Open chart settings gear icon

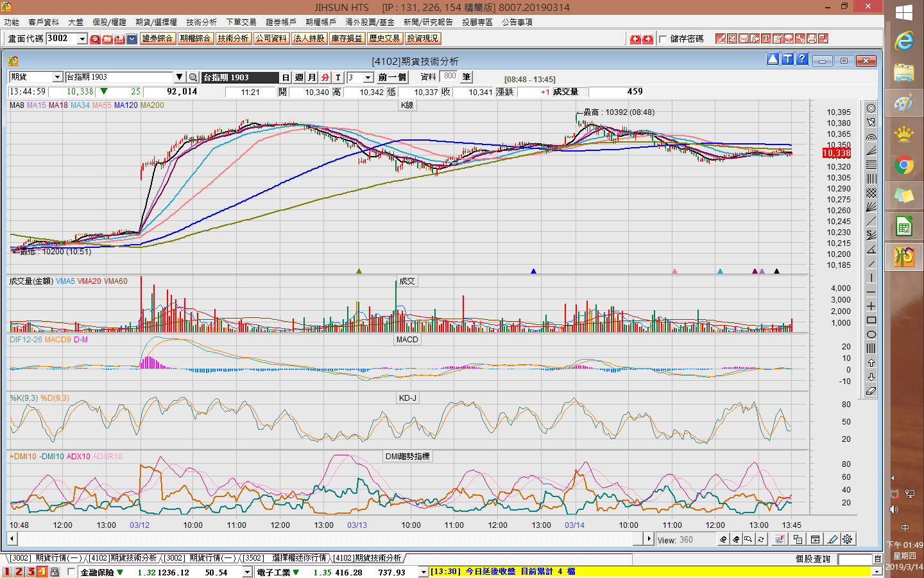(847, 539)
